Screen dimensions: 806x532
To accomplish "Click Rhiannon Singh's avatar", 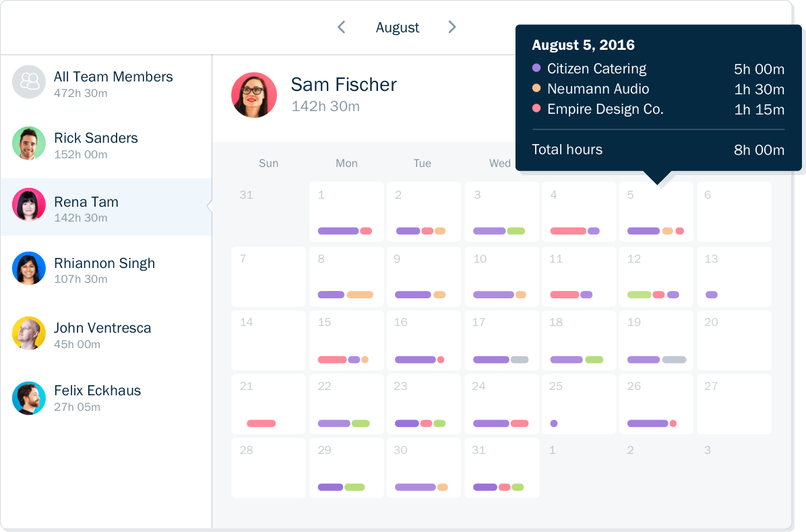I will tap(29, 268).
